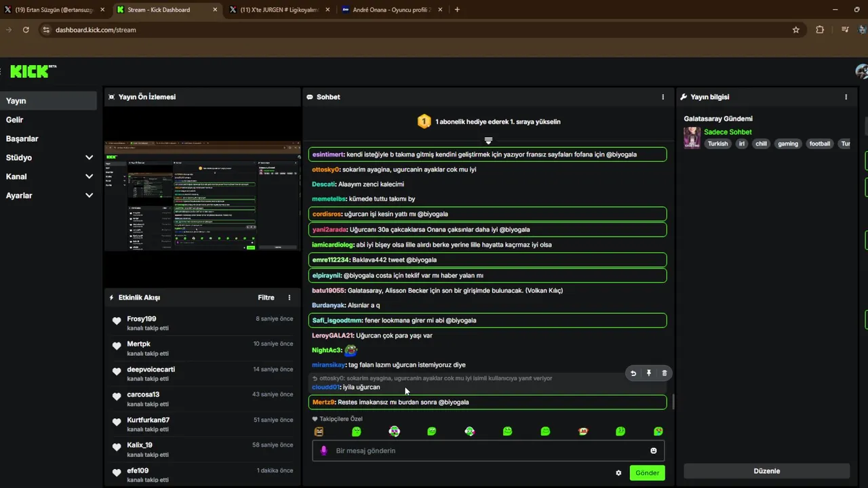Click the football tag

[x=820, y=144]
